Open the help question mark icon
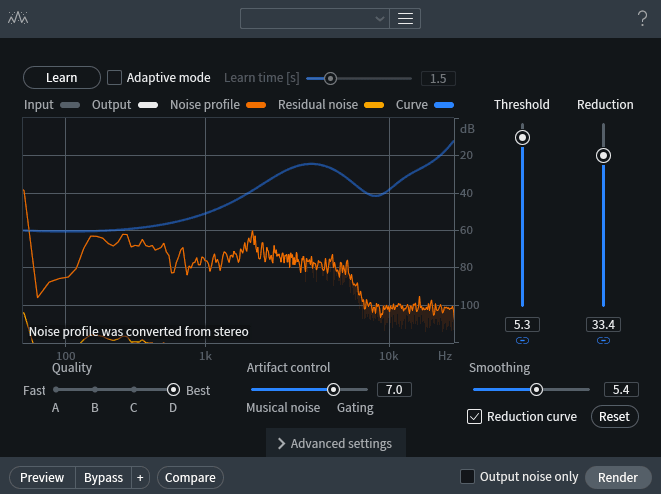This screenshot has width=661, height=494. (642, 19)
